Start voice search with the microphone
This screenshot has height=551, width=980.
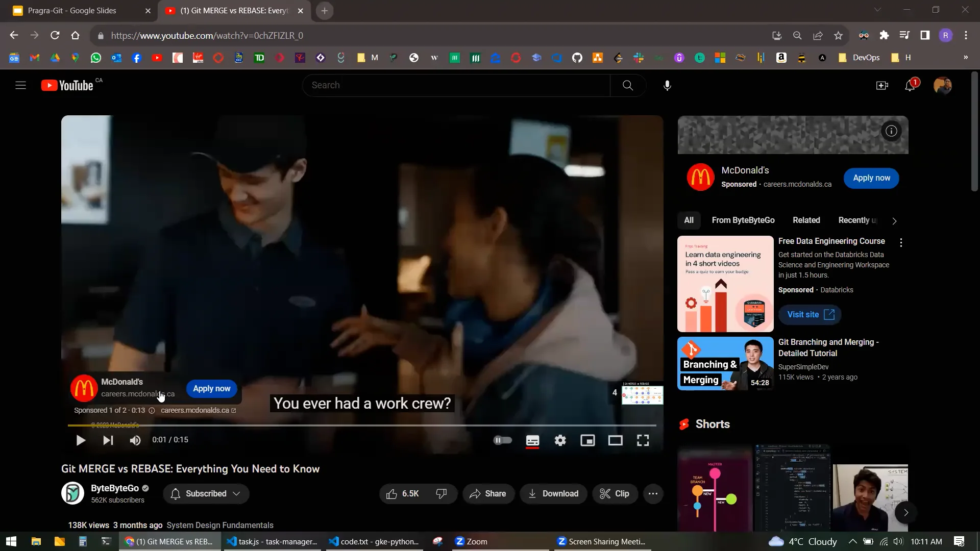point(667,85)
